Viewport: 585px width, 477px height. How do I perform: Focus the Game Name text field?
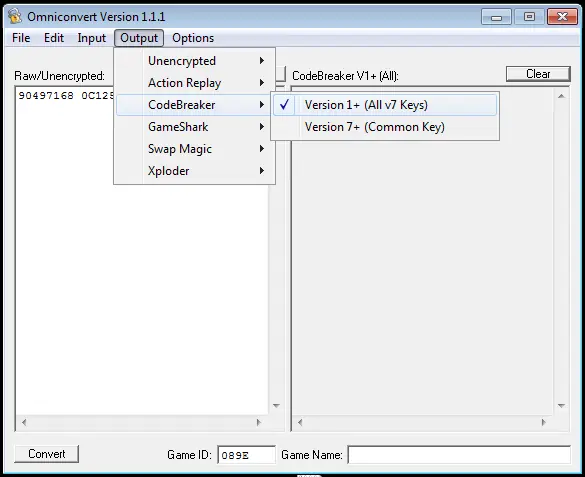point(459,455)
